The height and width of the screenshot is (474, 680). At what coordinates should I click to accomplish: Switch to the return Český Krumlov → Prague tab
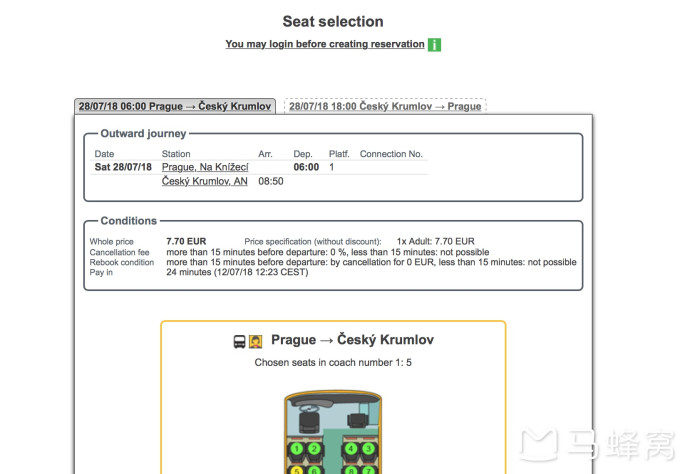385,106
